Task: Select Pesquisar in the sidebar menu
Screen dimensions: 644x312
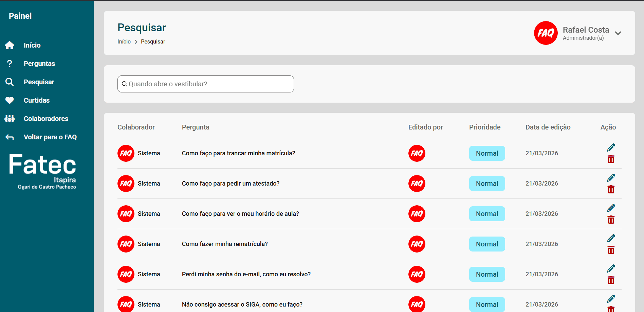Action: point(39,82)
